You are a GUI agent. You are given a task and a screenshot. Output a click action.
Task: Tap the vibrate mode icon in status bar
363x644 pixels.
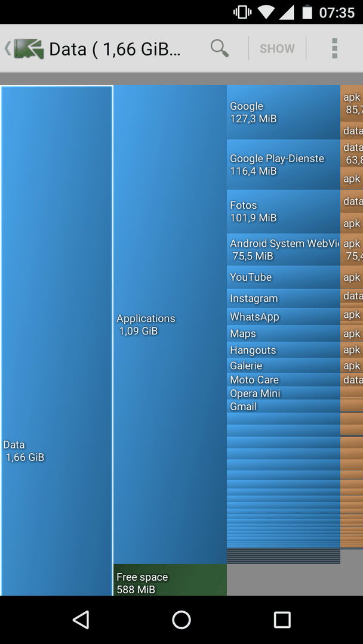click(242, 13)
